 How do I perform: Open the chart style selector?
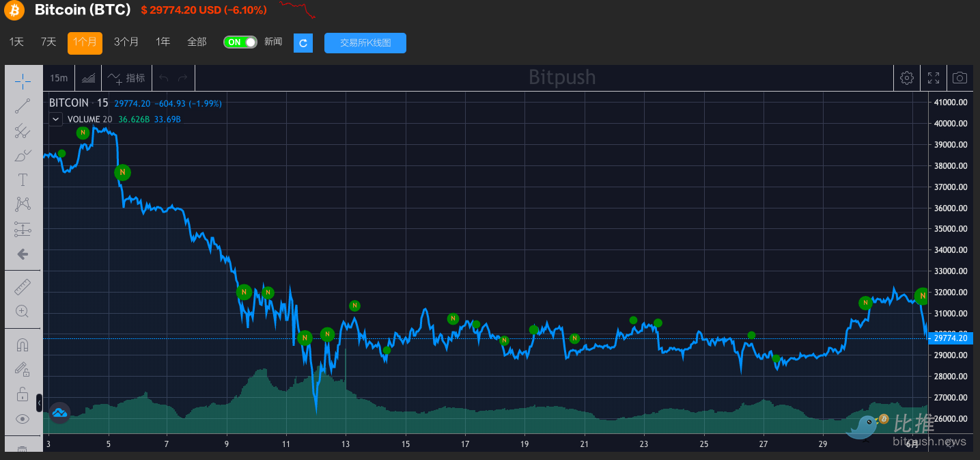(x=88, y=78)
